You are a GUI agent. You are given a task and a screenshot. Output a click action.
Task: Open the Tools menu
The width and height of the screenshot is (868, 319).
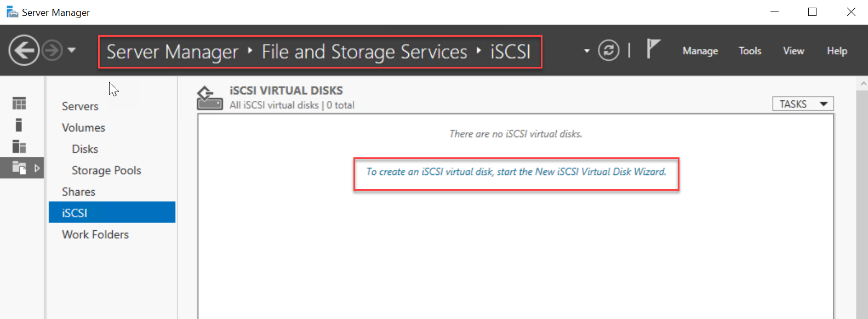pyautogui.click(x=750, y=51)
